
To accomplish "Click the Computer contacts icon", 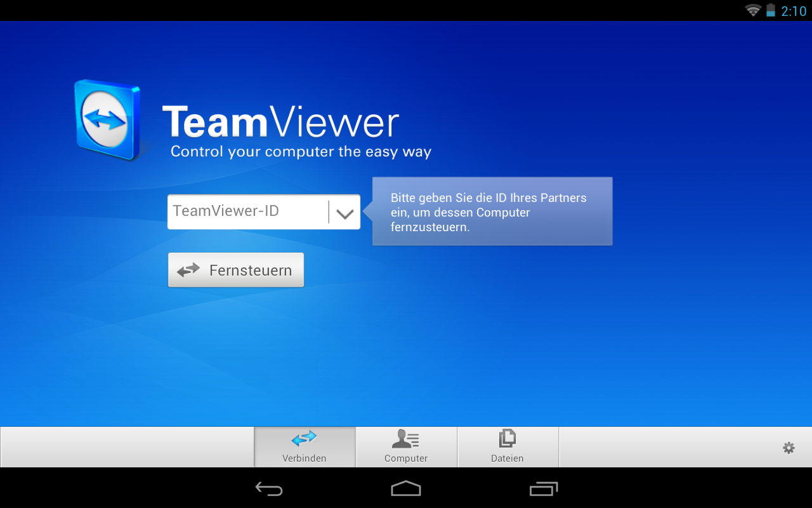I will tap(406, 439).
